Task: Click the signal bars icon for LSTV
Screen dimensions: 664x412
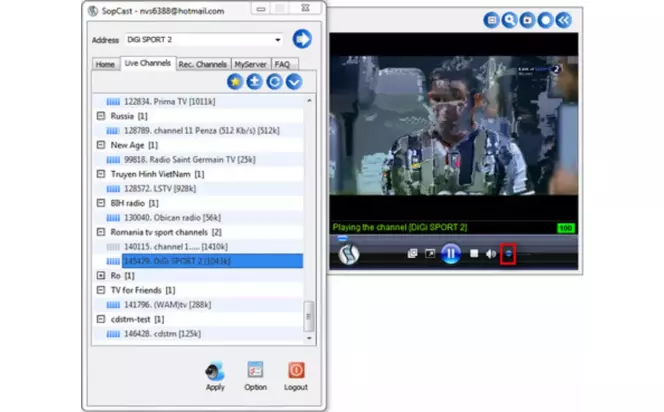Action: [113, 188]
